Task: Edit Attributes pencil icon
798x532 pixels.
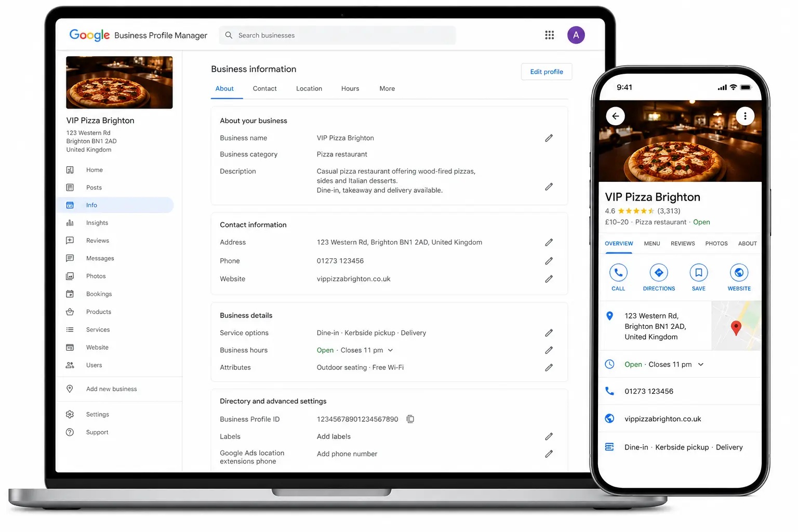Action: click(549, 367)
